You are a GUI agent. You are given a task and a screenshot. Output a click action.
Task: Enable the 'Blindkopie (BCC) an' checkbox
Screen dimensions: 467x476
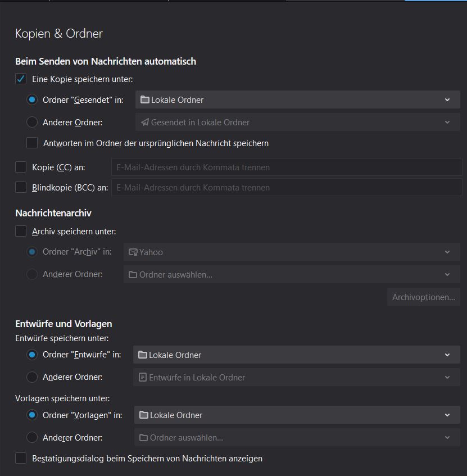[21, 187]
